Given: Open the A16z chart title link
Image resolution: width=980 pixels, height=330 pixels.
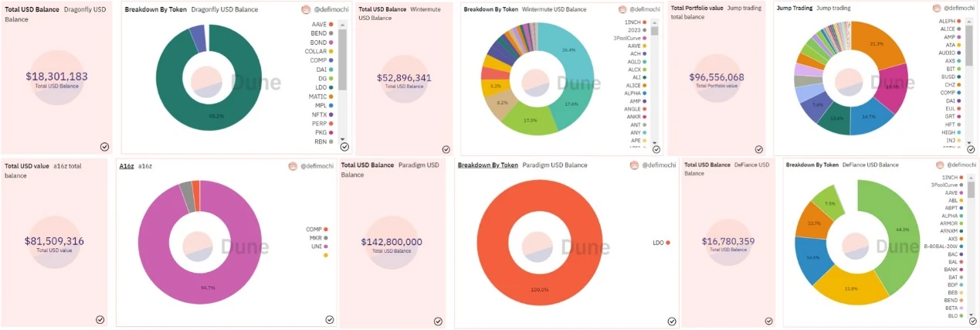Looking at the screenshot, I should coord(126,166).
